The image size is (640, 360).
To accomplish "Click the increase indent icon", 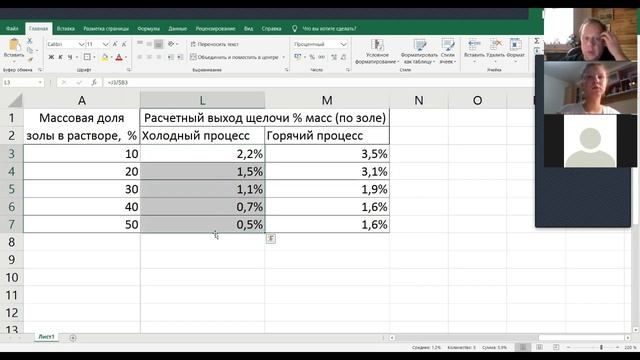I will [x=180, y=57].
